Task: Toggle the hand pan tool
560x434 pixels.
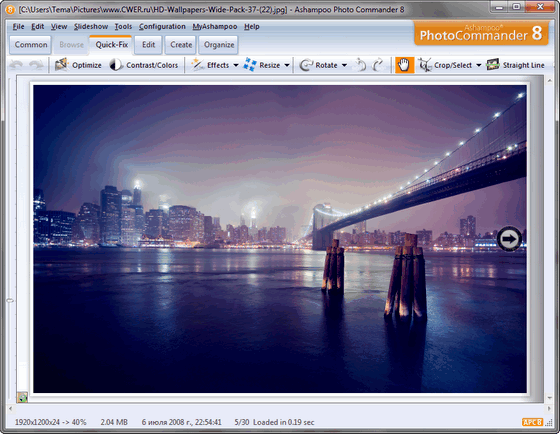Action: (x=404, y=65)
